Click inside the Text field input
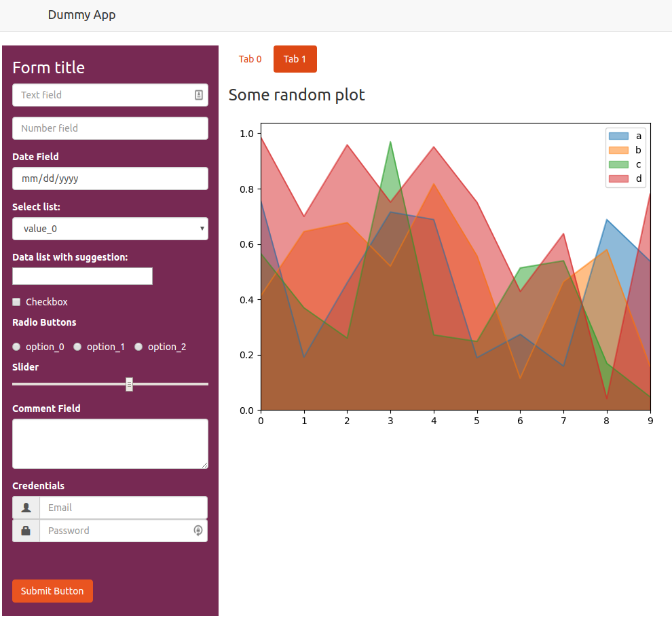 point(110,95)
